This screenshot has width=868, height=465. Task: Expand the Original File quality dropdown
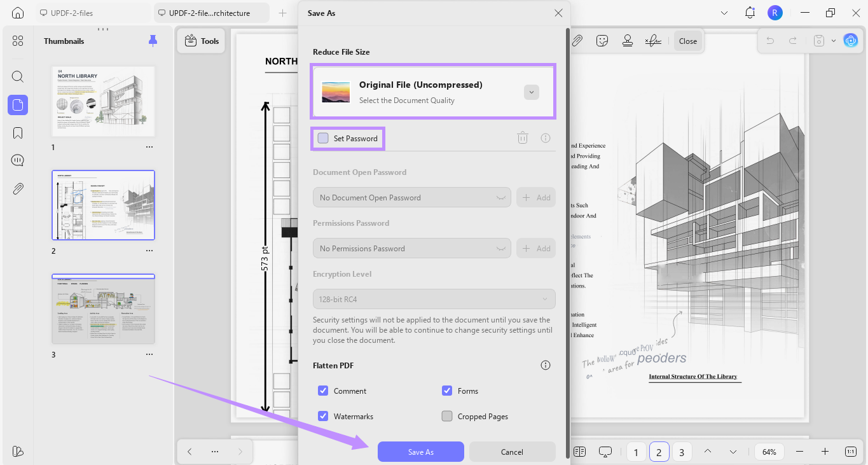532,92
